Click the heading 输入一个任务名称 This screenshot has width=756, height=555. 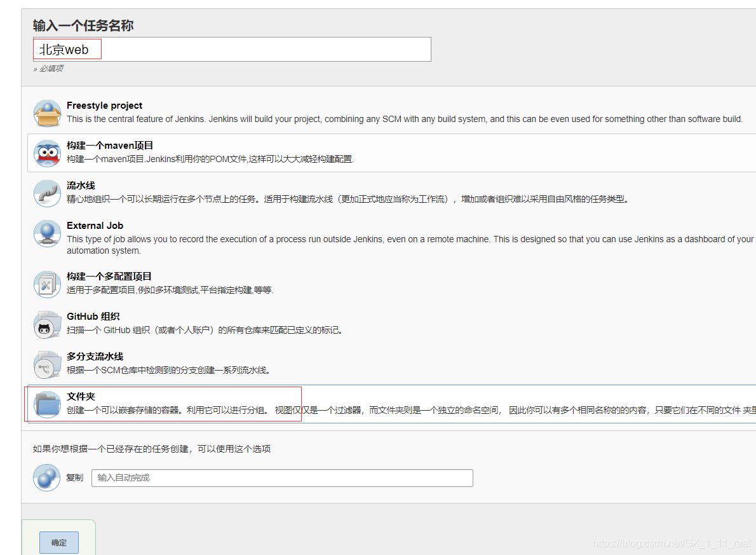click(x=83, y=25)
